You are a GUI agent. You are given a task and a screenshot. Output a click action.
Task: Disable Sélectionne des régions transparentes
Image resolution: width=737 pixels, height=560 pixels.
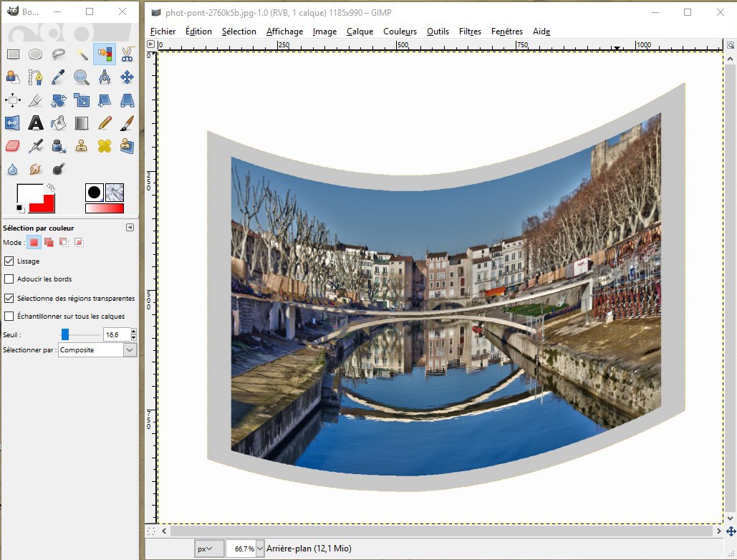click(x=9, y=298)
